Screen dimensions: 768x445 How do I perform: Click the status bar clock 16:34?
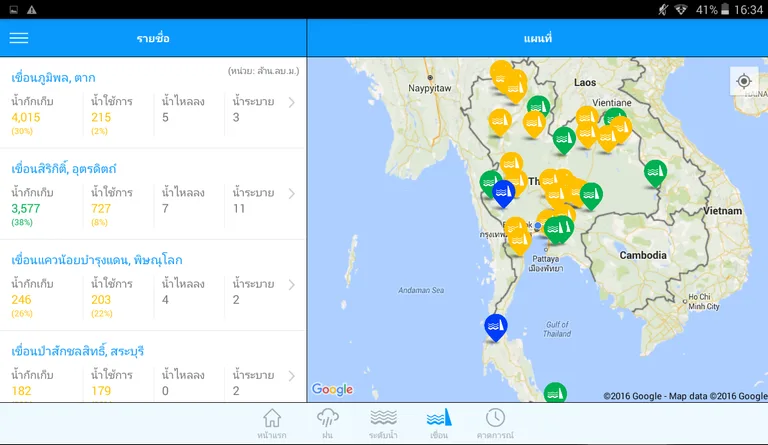[x=748, y=10]
